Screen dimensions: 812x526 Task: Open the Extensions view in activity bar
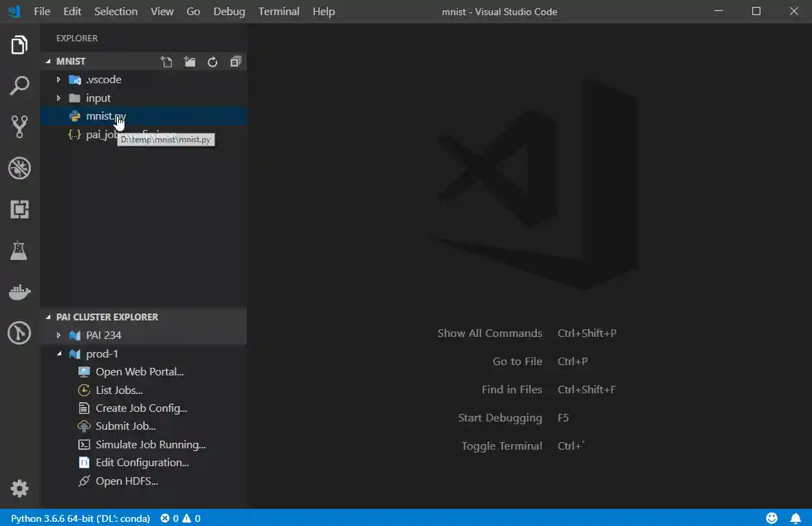tap(19, 209)
